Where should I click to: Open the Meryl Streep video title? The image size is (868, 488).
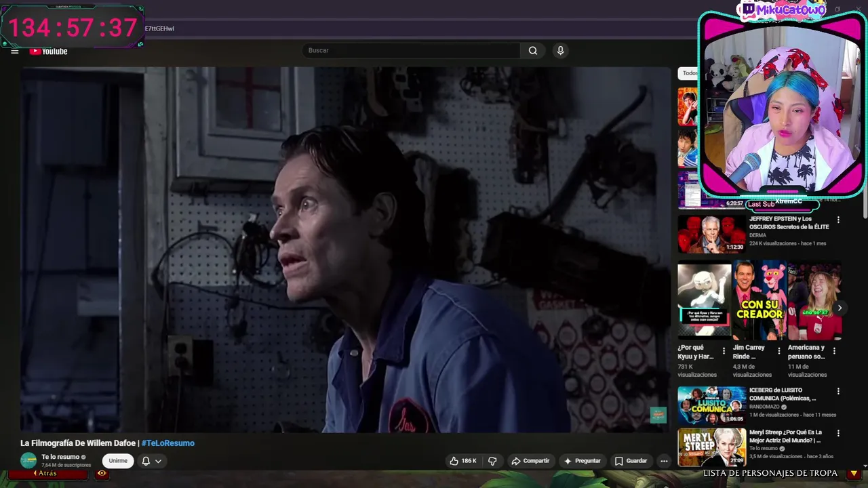pyautogui.click(x=787, y=436)
